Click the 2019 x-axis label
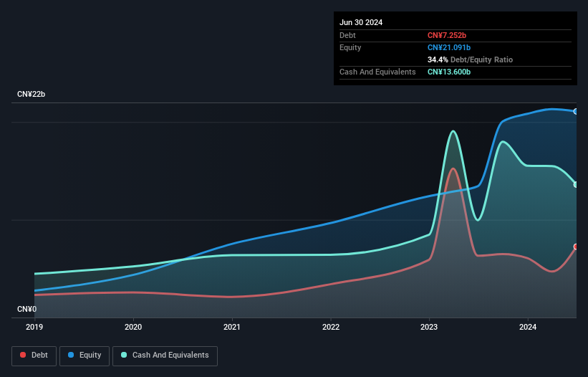 [x=34, y=327]
